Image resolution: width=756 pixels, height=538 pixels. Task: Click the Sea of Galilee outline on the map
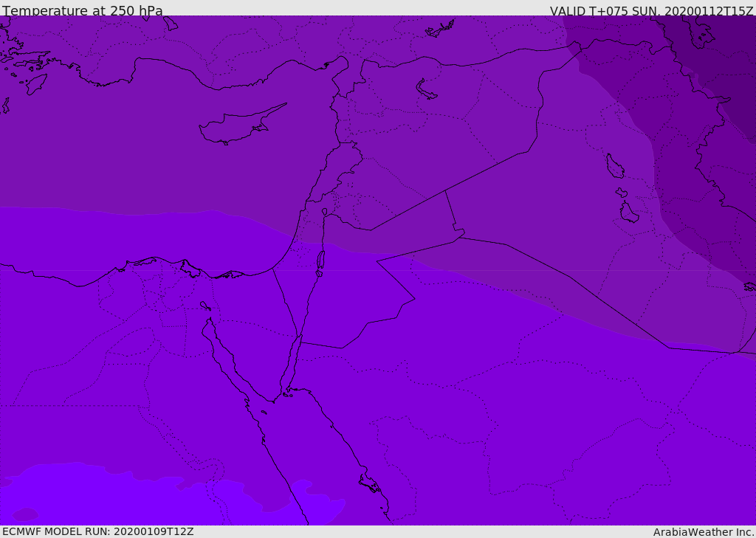(x=325, y=212)
